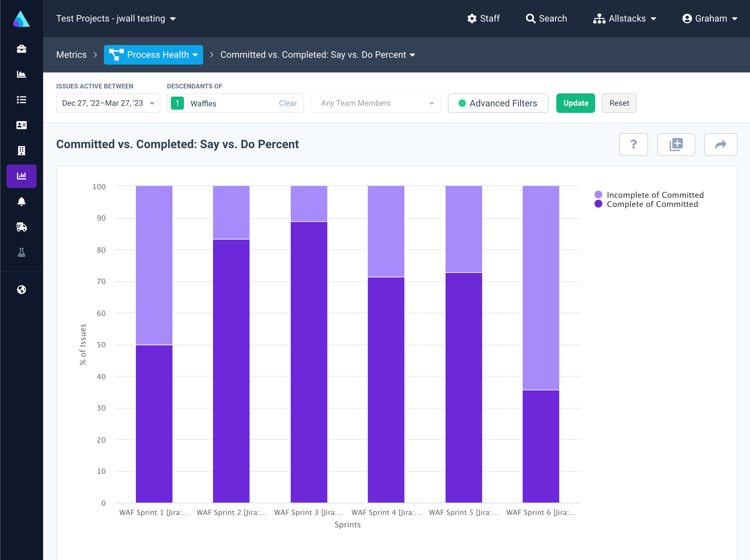Click the flask labs sidebar icon

click(x=21, y=252)
